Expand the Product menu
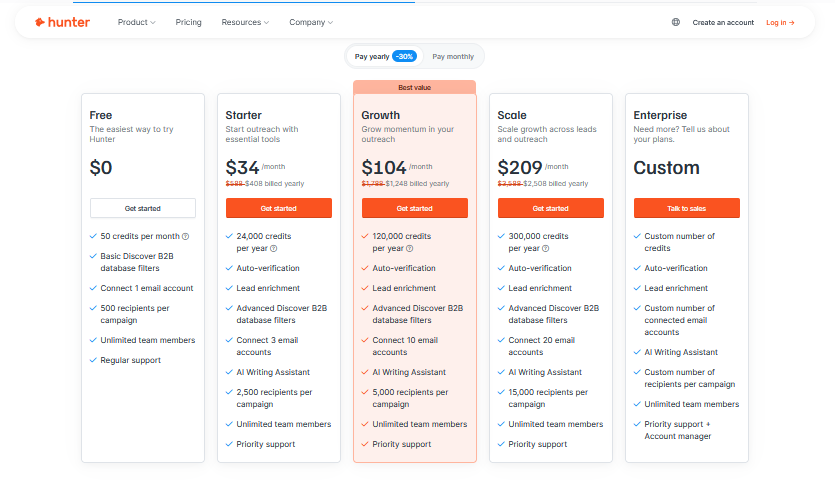The image size is (835, 483). tap(136, 22)
